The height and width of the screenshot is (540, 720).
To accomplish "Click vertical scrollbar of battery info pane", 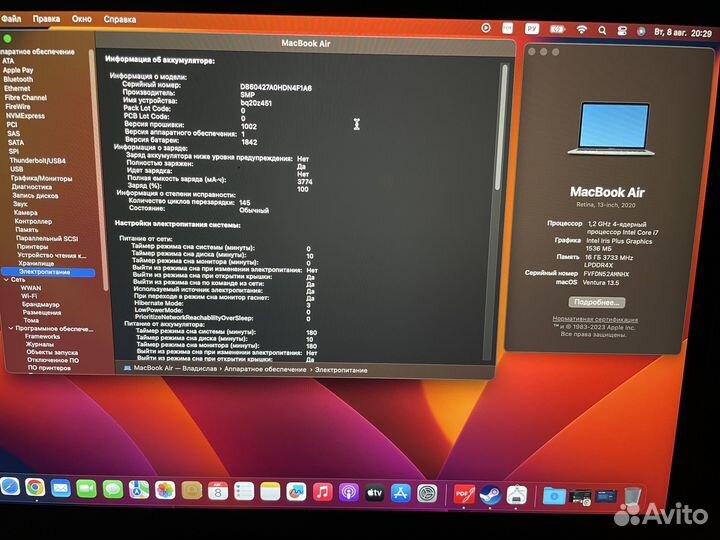I will tap(501, 128).
